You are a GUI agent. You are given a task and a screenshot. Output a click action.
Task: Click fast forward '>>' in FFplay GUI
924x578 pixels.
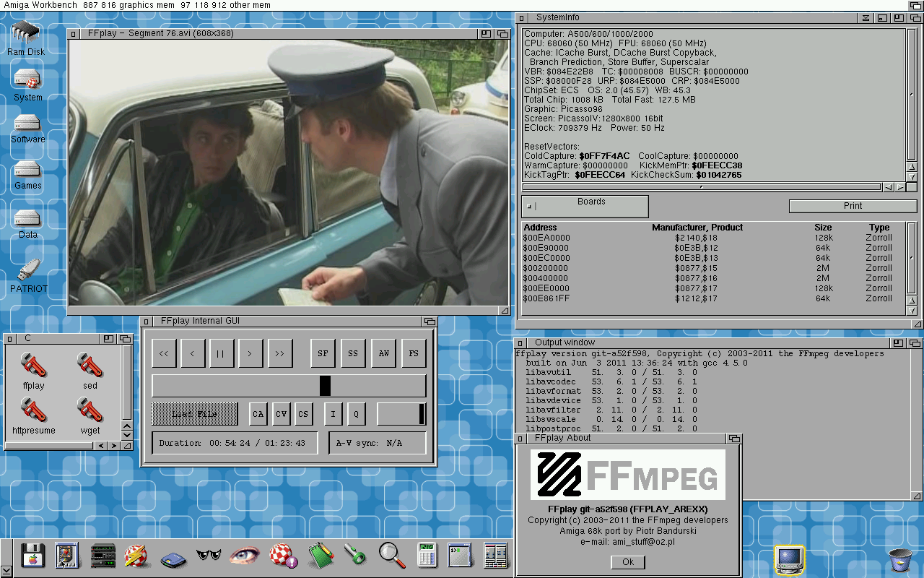pyautogui.click(x=279, y=353)
